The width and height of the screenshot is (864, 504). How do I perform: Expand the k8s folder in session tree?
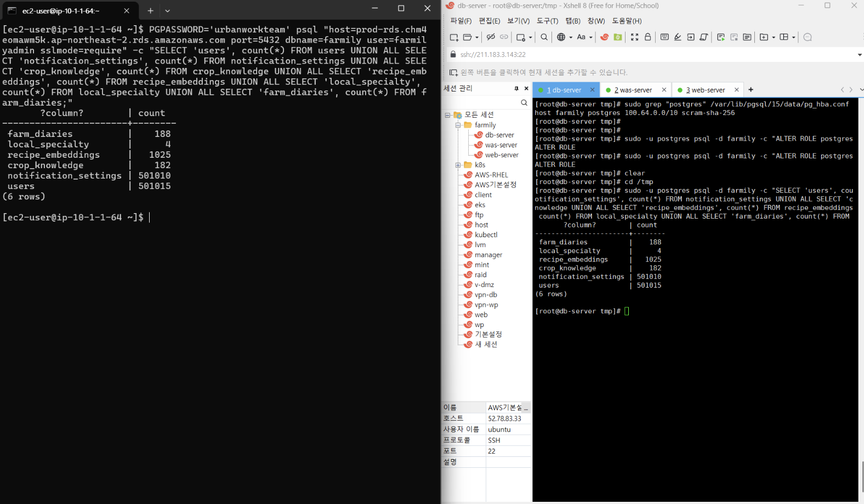click(458, 165)
